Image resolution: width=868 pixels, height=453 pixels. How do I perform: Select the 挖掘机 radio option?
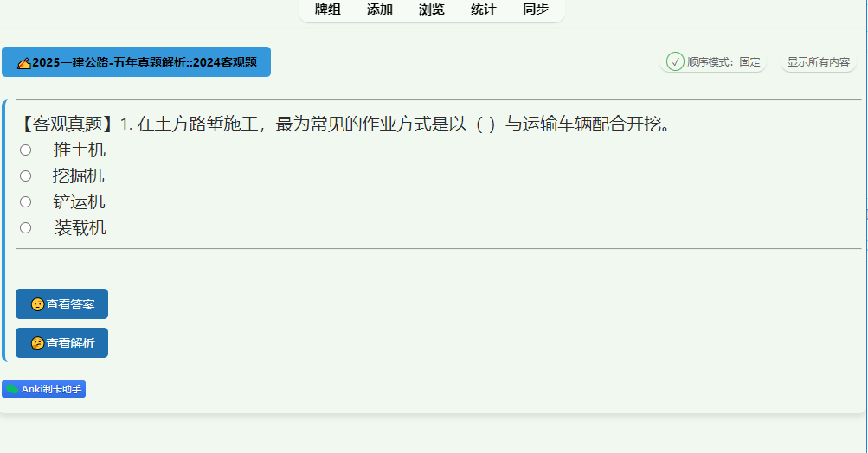tap(25, 175)
